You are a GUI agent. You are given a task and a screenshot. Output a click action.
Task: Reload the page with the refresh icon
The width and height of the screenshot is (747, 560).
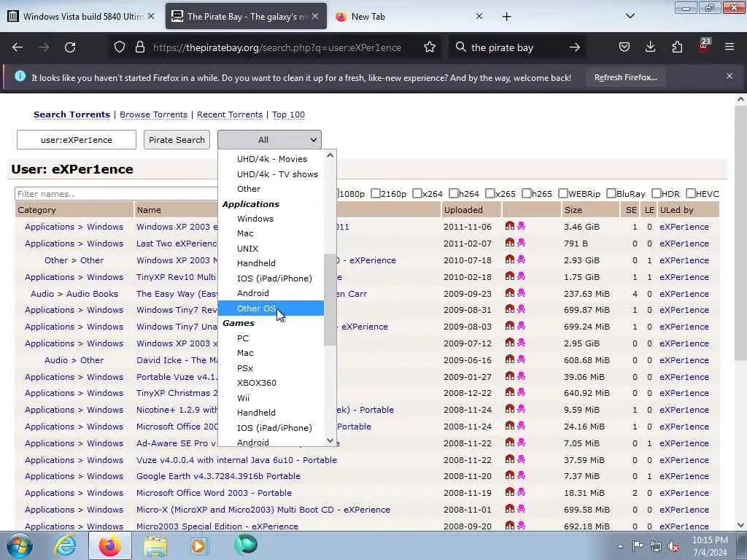(x=70, y=47)
